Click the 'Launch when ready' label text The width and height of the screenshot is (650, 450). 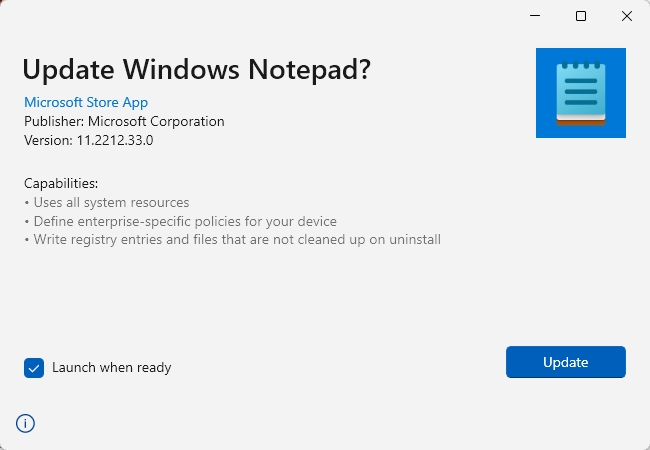point(112,368)
